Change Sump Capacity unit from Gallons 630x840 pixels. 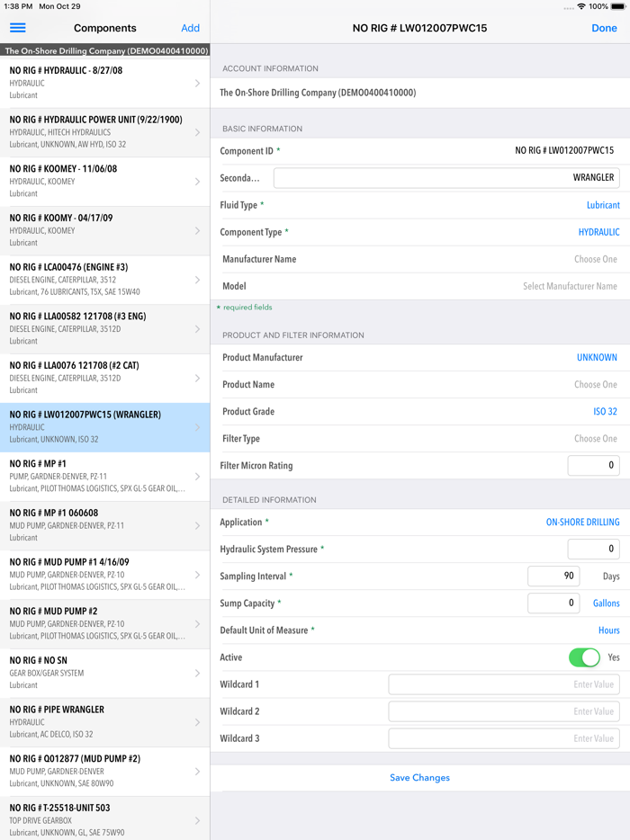606,603
